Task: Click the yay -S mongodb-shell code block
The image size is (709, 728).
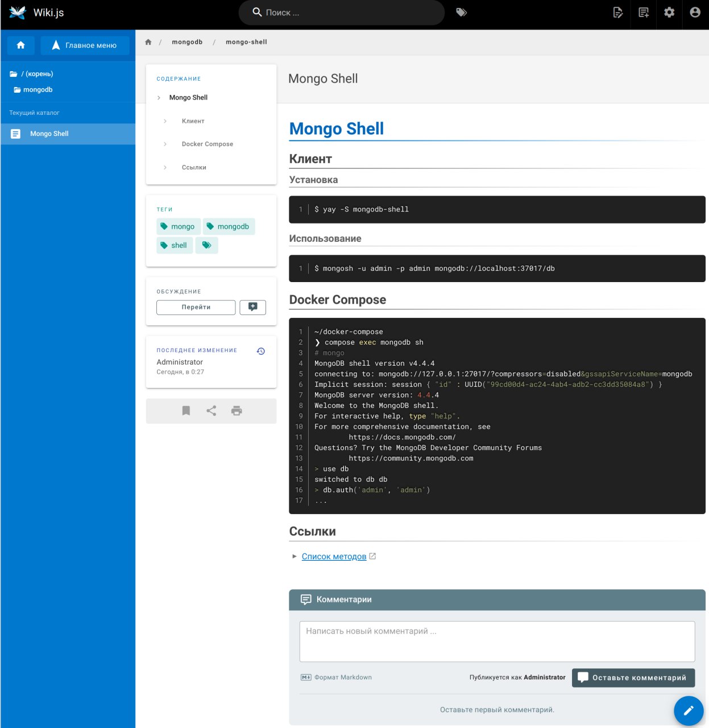Action: tap(497, 209)
